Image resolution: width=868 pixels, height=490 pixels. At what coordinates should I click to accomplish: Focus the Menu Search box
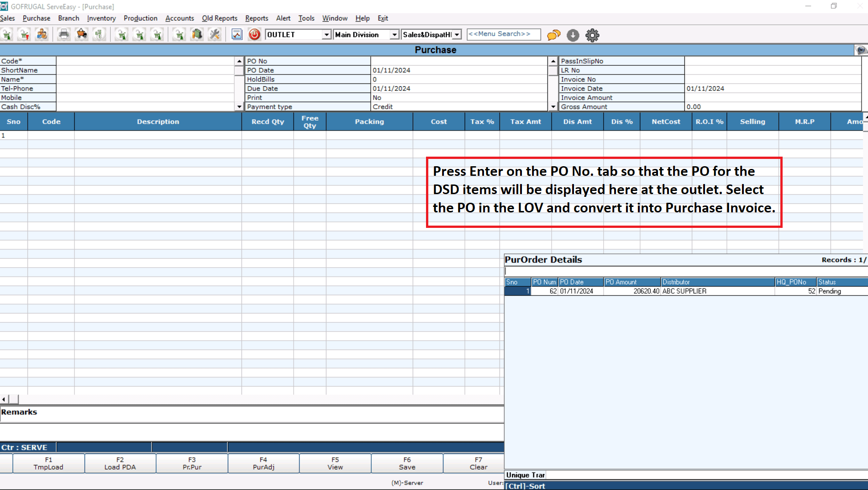tap(504, 34)
